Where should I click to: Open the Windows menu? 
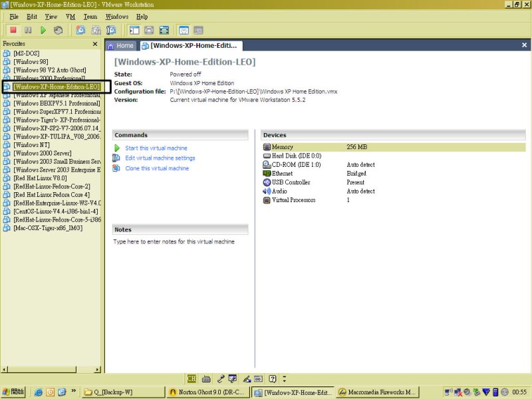click(x=117, y=17)
